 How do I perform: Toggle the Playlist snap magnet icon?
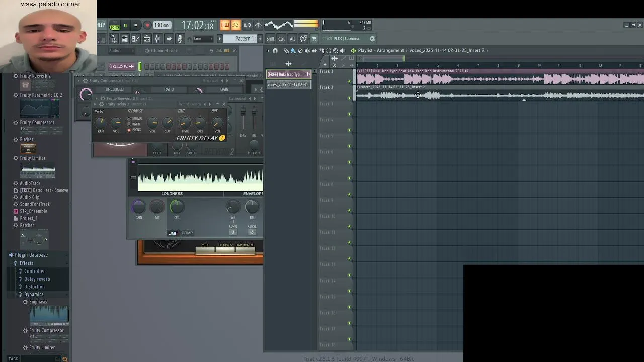pos(275,50)
